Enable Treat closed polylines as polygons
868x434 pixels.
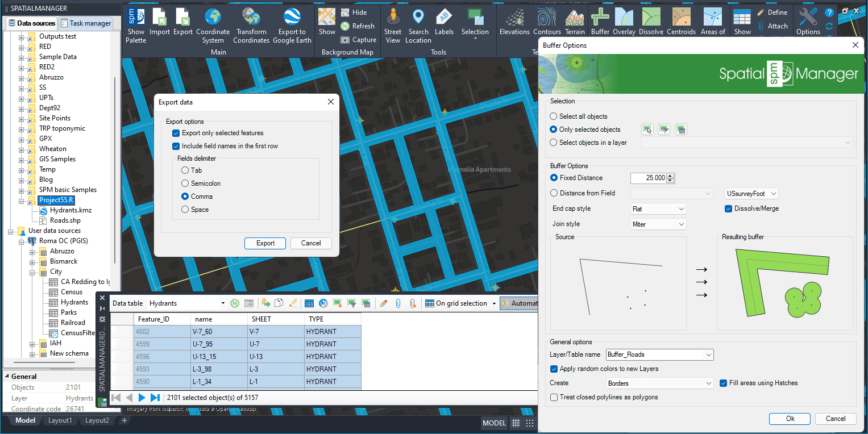[554, 397]
